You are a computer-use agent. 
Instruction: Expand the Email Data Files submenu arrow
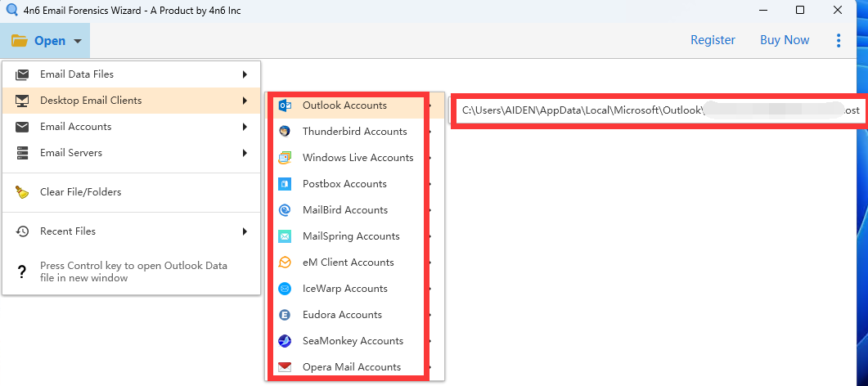click(245, 74)
